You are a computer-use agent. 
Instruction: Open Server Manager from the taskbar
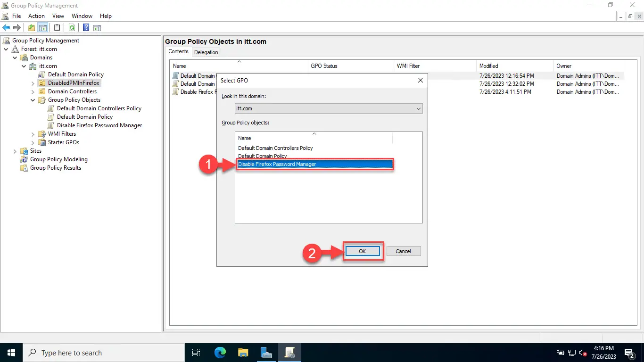[266, 353]
